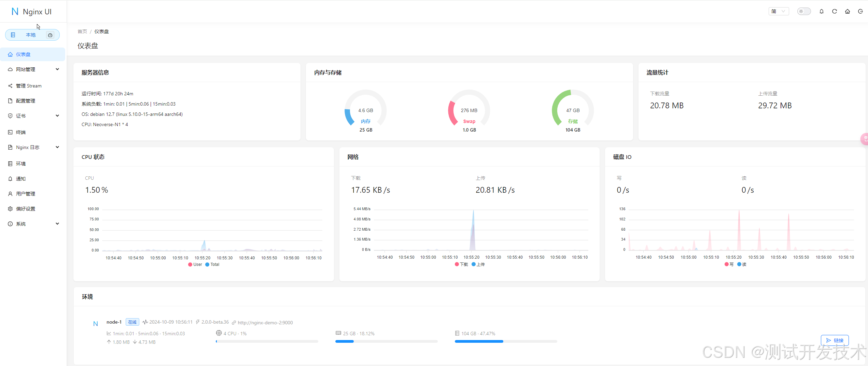Open 偏好设置 preferences gear item
The width and height of the screenshot is (868, 366).
point(25,209)
